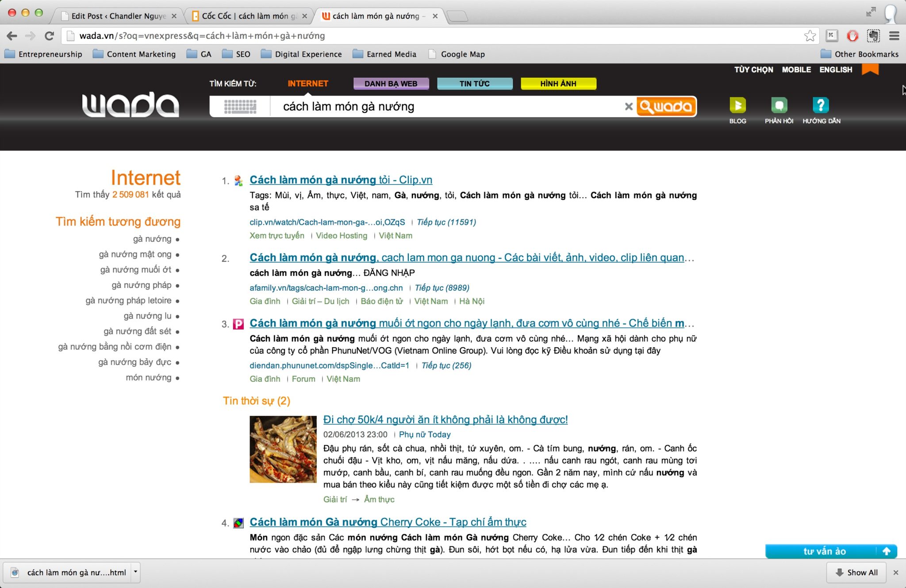This screenshot has width=906, height=588.
Task: Open the virtual keyboard icon in search box
Action: (x=240, y=107)
